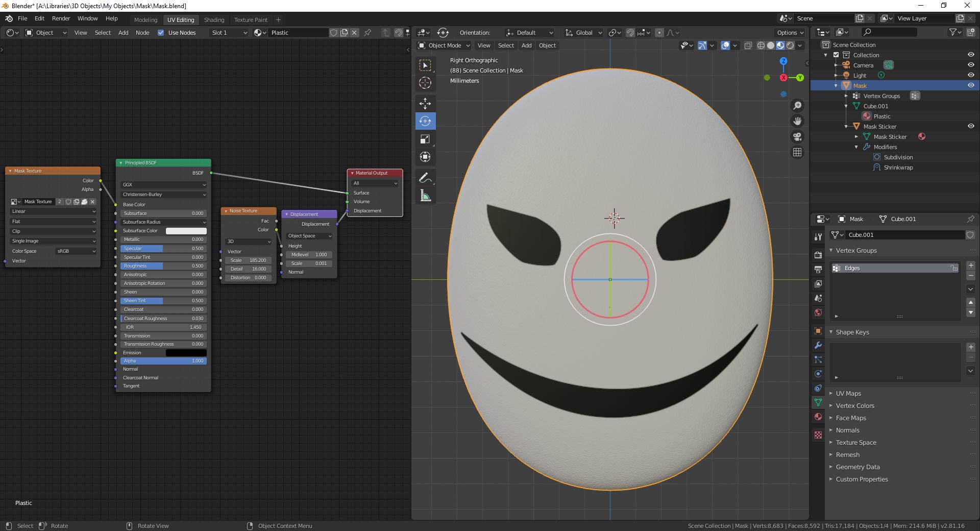Hide the Mask Sticker object

(970, 126)
